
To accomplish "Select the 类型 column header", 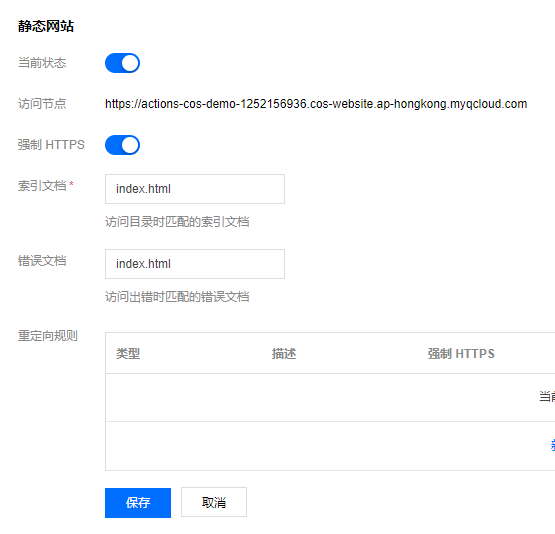I will point(128,354).
